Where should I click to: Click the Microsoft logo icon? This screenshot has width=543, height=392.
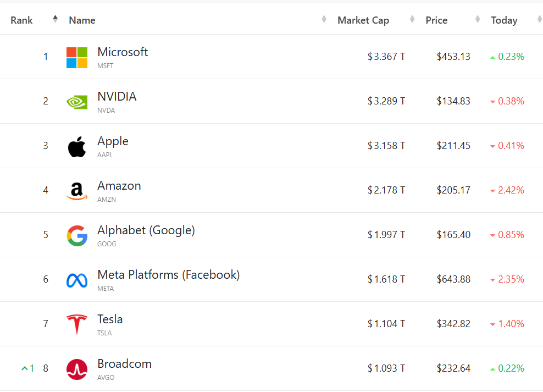click(x=77, y=57)
